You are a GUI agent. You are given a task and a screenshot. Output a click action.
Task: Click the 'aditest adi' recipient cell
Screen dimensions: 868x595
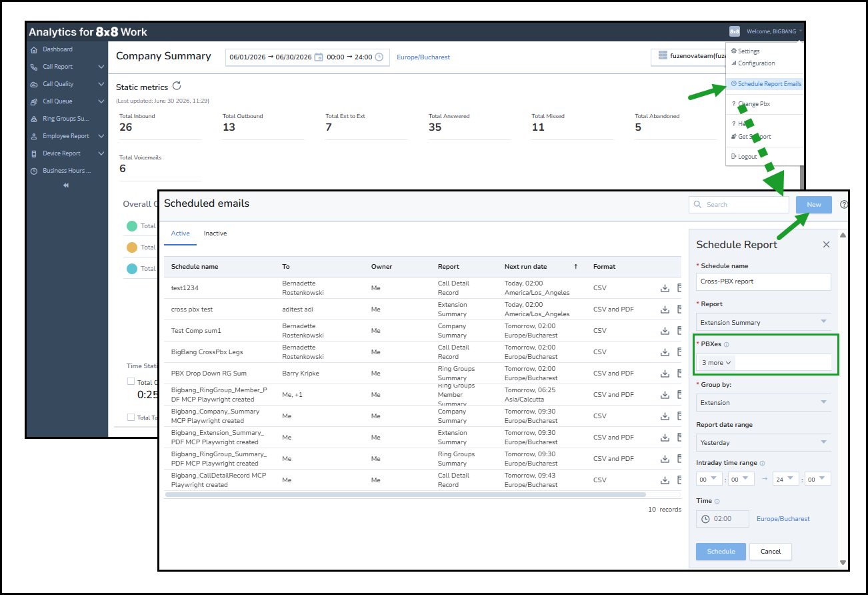[297, 310]
